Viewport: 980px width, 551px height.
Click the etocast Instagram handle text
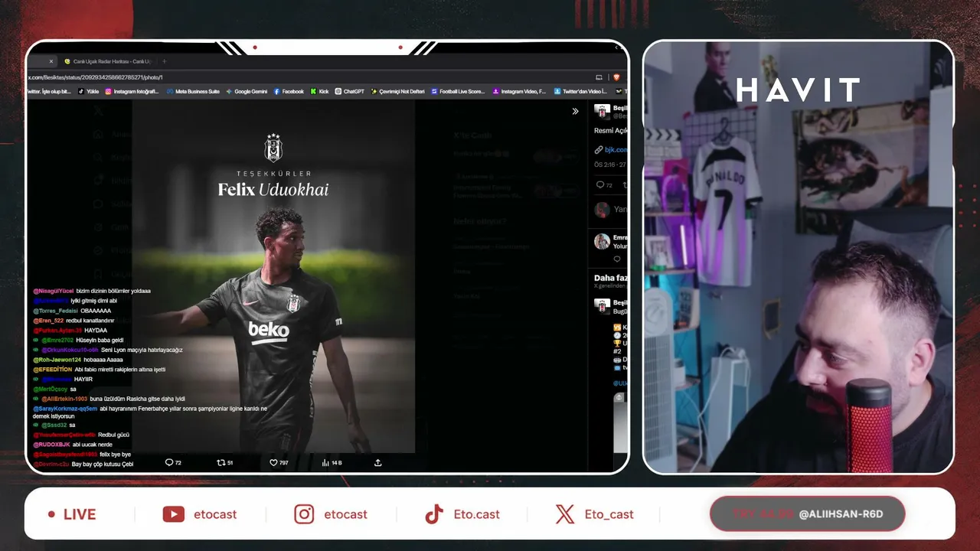coord(345,514)
